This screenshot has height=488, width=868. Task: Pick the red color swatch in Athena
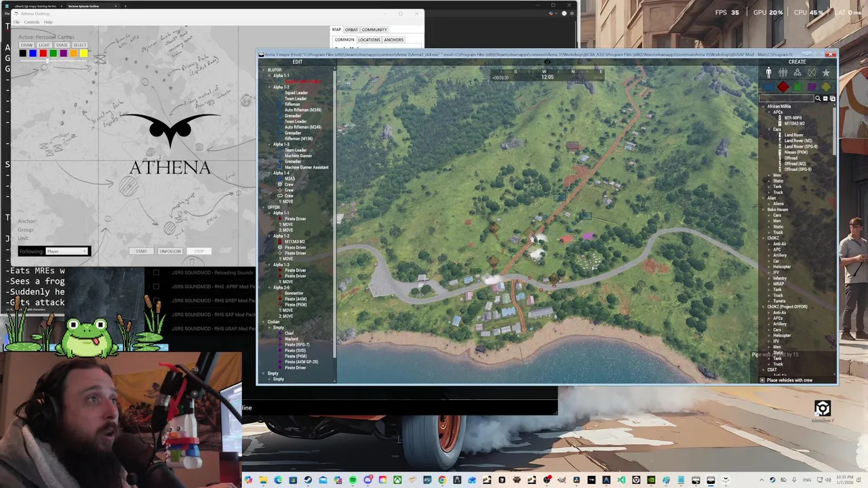(43, 54)
